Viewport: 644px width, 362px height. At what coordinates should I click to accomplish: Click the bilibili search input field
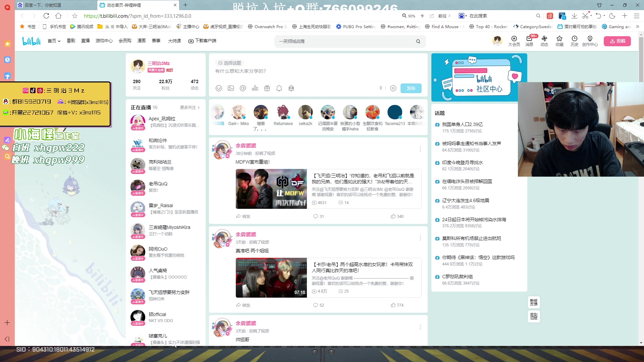coord(345,41)
